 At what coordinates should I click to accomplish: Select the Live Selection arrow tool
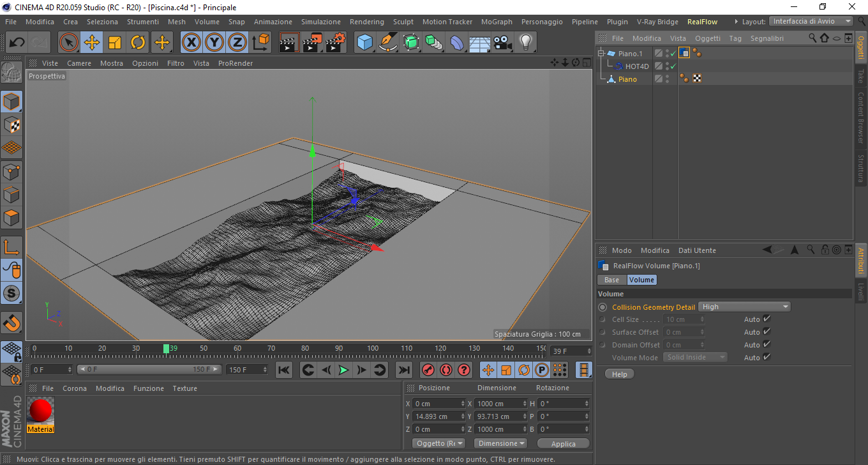69,43
